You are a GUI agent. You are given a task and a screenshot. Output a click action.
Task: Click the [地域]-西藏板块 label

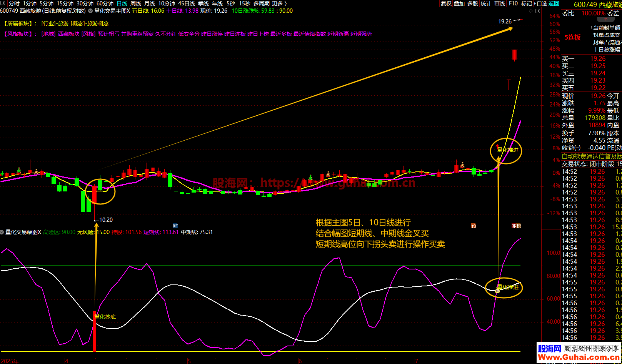pos(60,34)
